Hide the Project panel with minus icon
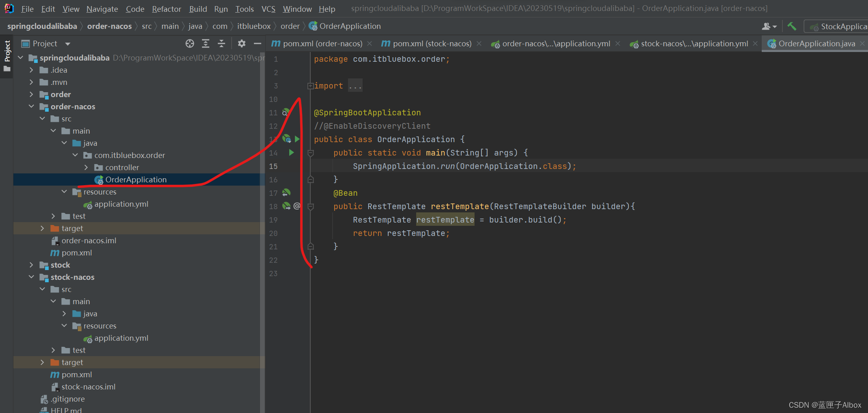The image size is (868, 413). pyautogui.click(x=257, y=43)
